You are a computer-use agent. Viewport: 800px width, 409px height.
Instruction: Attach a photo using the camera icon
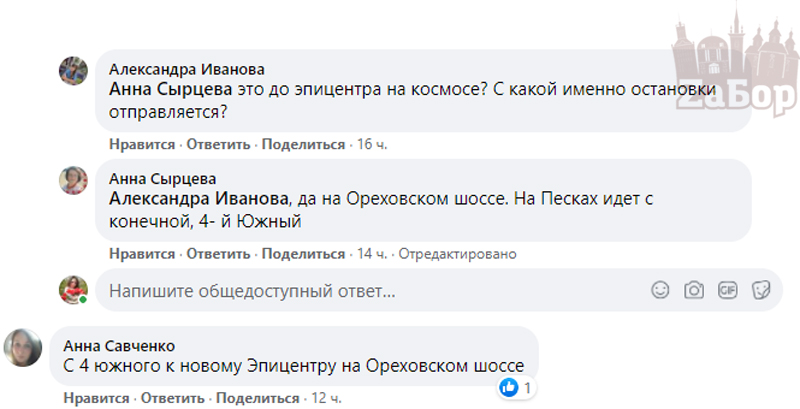coord(693,291)
